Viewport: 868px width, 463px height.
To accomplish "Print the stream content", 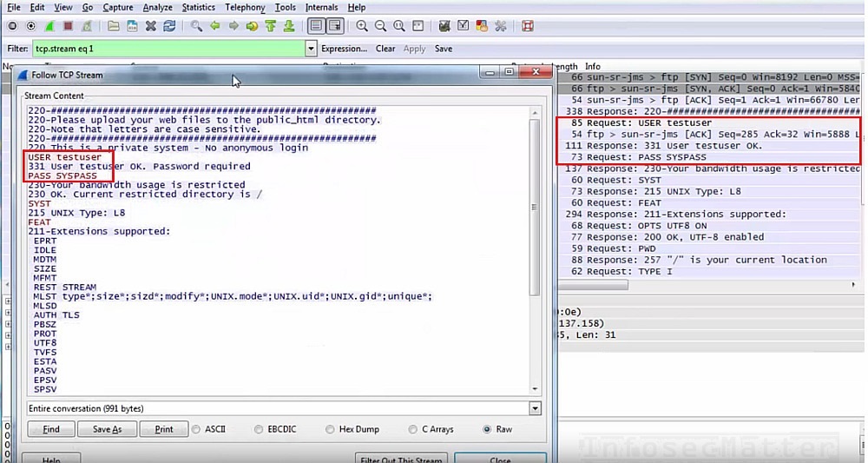I will (x=164, y=429).
